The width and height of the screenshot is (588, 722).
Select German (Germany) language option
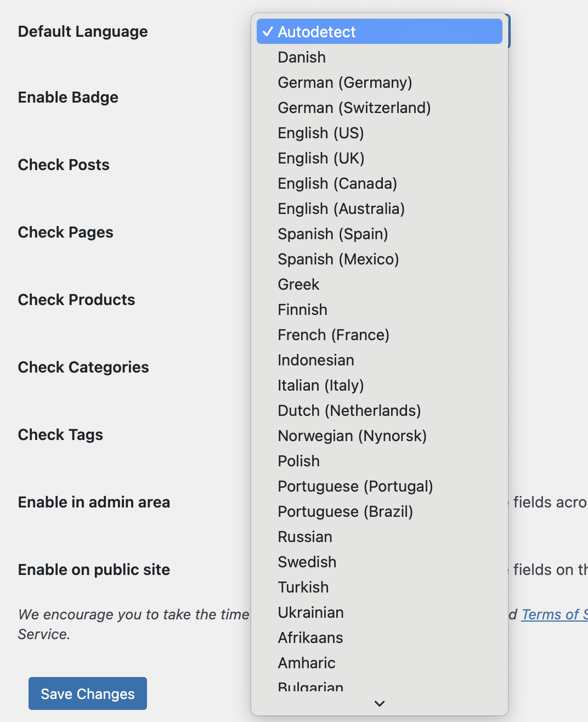click(344, 82)
